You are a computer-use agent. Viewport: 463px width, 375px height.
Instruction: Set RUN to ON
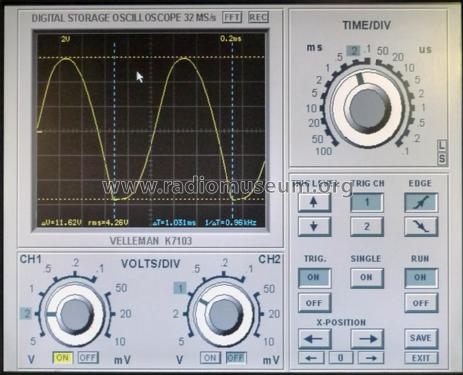[x=421, y=278]
